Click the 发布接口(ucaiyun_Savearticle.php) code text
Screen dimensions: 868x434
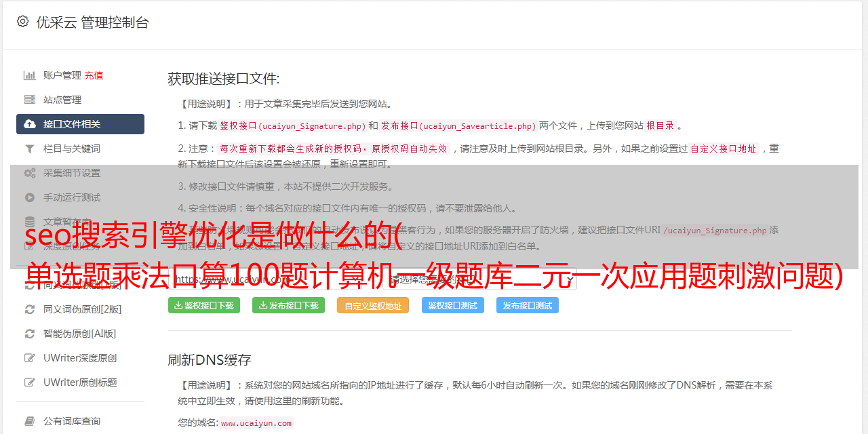coord(458,126)
